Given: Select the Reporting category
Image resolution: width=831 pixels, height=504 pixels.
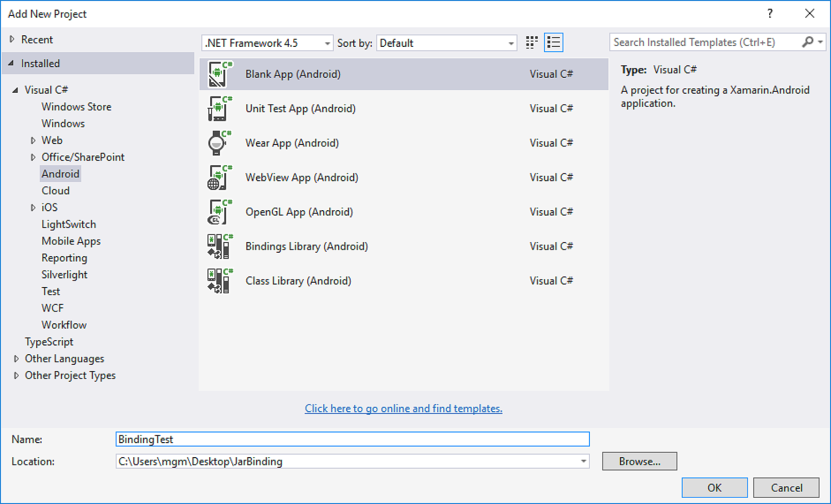Looking at the screenshot, I should pos(64,258).
